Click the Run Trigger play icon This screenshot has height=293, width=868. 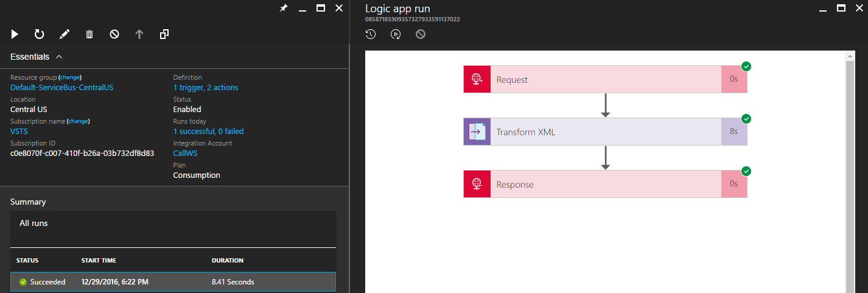(x=15, y=35)
